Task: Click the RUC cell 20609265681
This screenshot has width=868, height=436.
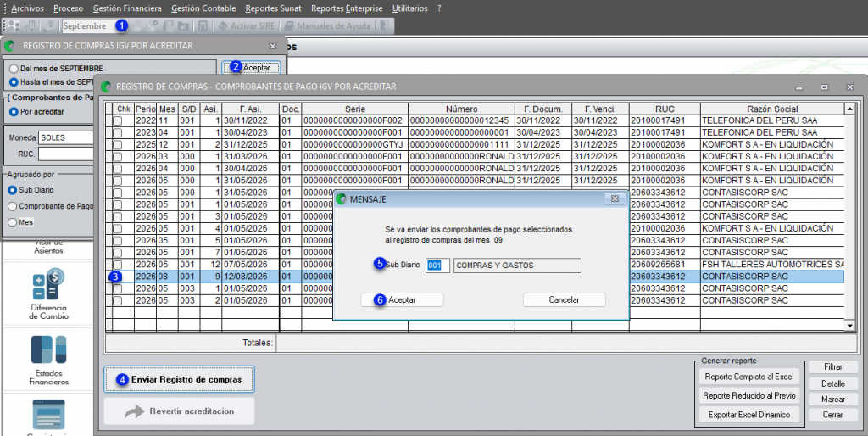Action: pos(665,265)
